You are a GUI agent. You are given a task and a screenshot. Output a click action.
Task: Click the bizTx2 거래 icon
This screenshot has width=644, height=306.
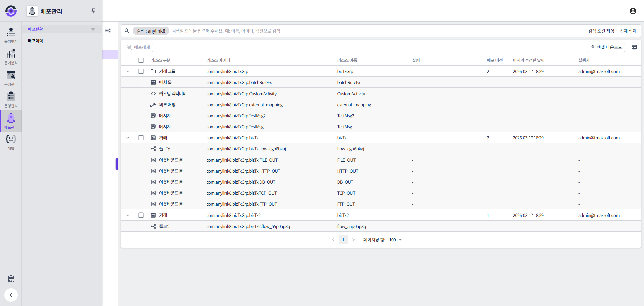coord(153,215)
